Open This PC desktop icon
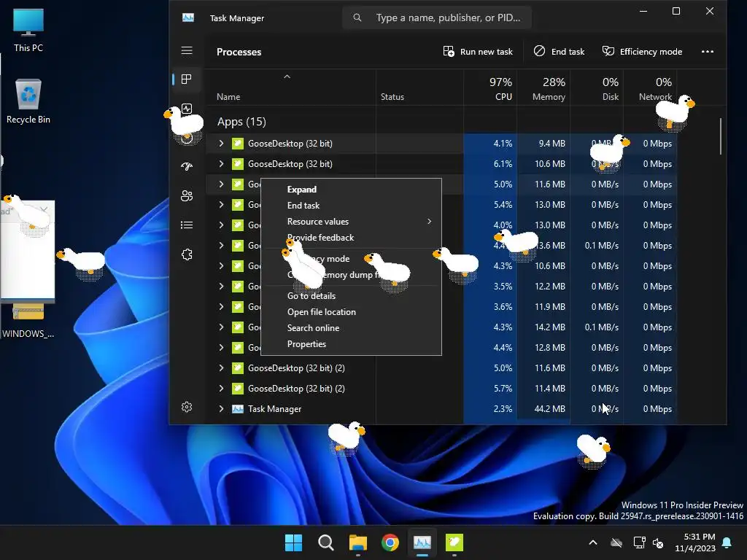The height and width of the screenshot is (560, 747). [28, 29]
